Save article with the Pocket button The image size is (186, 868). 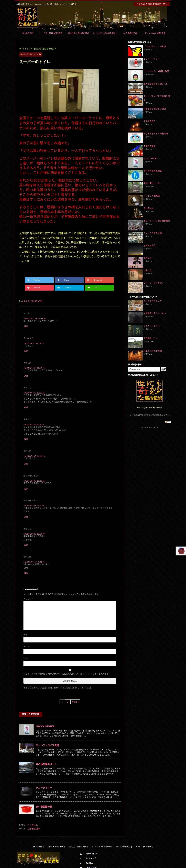tap(39, 288)
